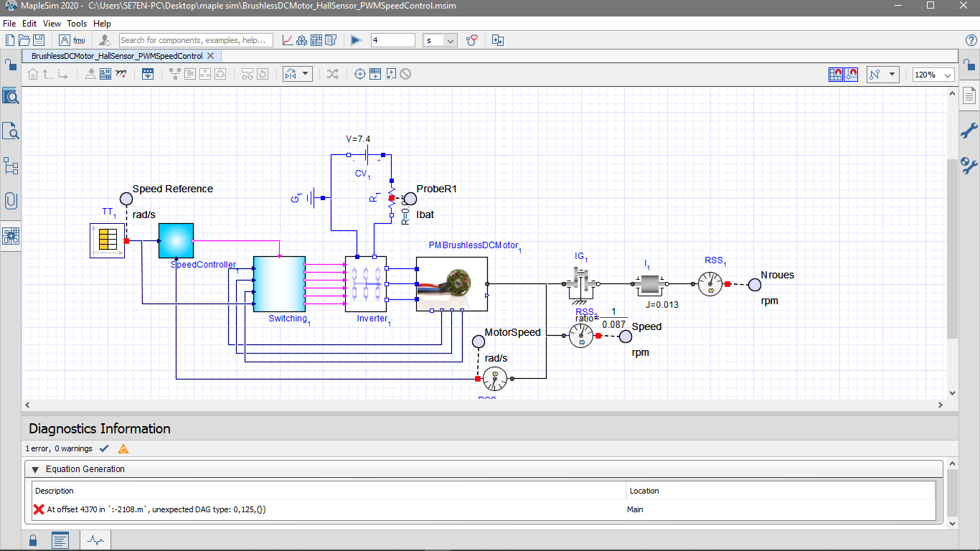Toggle snap to grid magnet
Screen dimensions: 980x551
pyautogui.click(x=837, y=74)
